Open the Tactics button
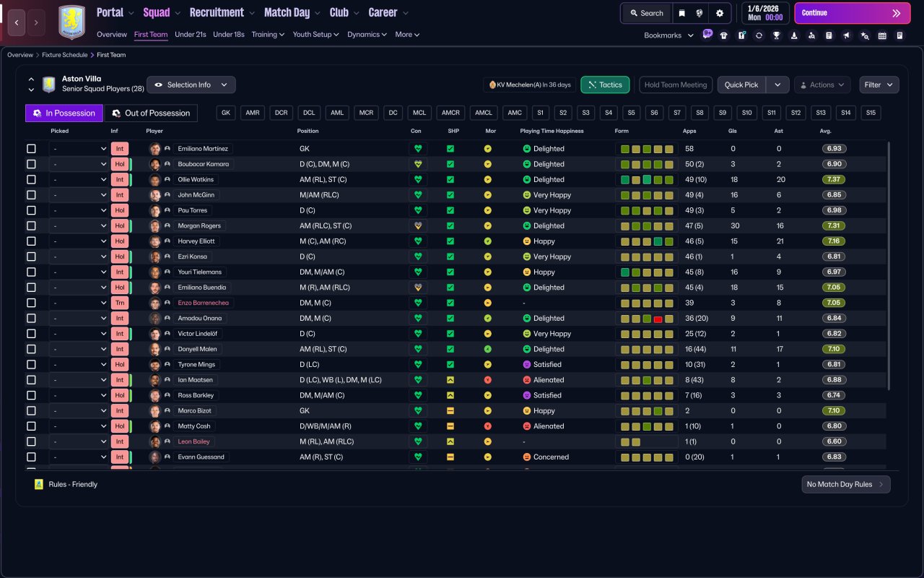Viewport: 924px width, 578px height. pos(605,85)
